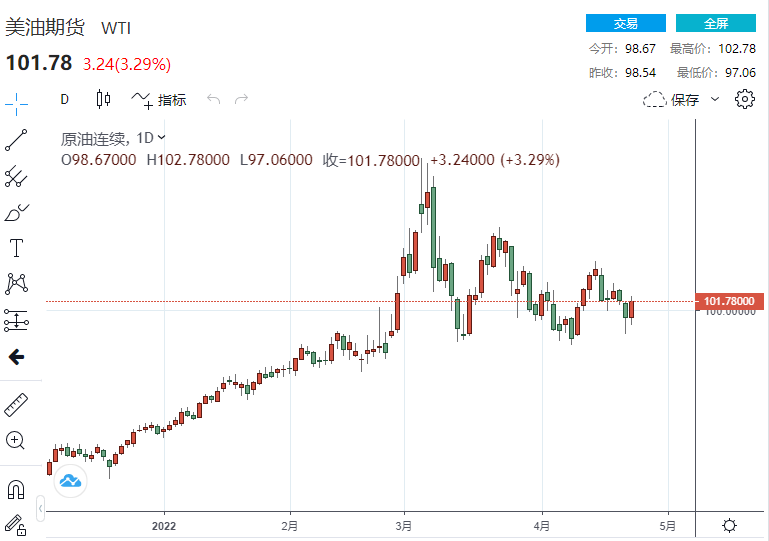Toggle magnet snap mode
Image resolution: width=769 pixels, height=541 pixels.
[x=16, y=489]
